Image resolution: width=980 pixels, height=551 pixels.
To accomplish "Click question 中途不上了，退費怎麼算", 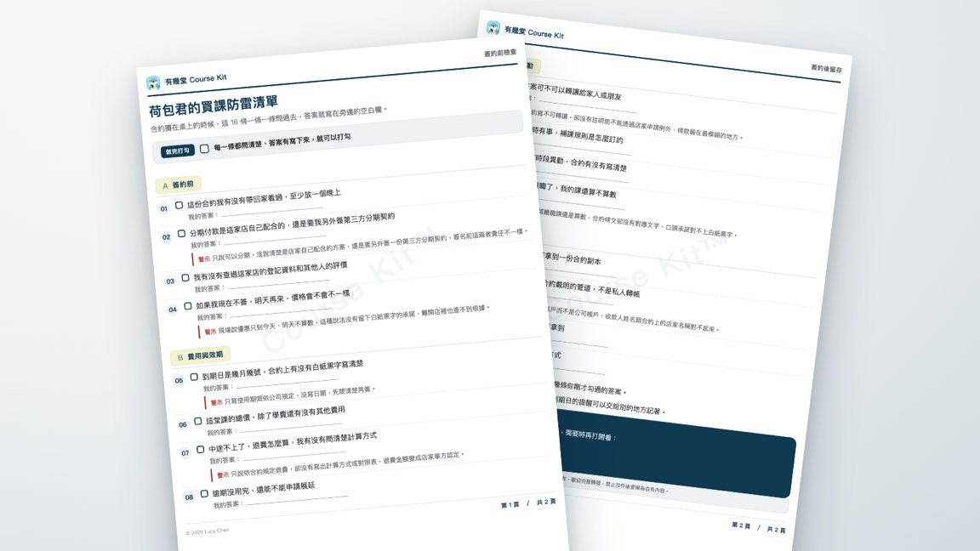I will 293,442.
